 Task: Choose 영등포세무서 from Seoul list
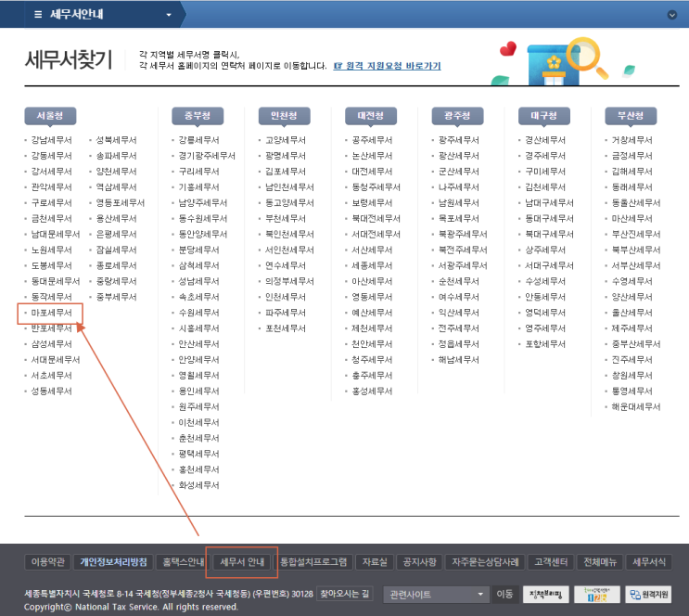121,202
